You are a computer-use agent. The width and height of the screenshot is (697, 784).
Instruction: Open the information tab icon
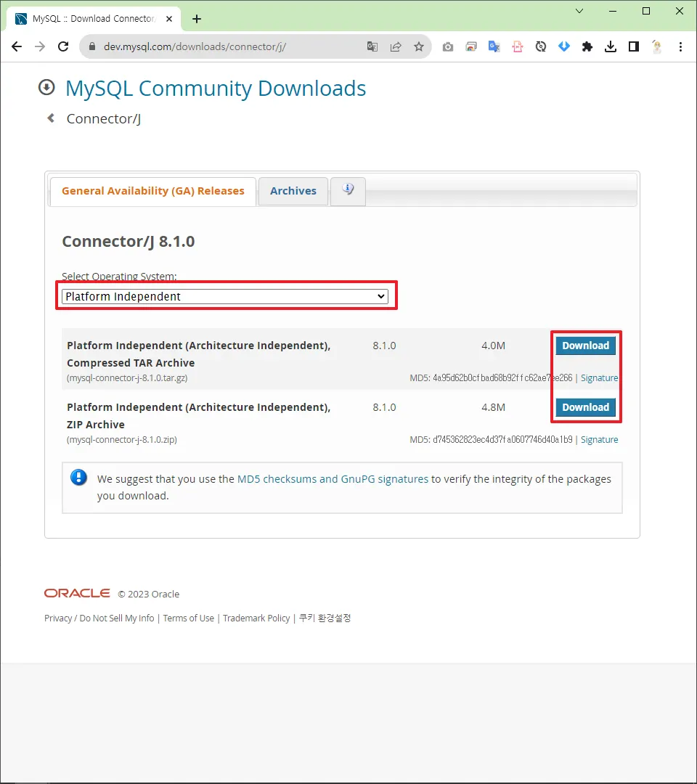[x=348, y=190]
